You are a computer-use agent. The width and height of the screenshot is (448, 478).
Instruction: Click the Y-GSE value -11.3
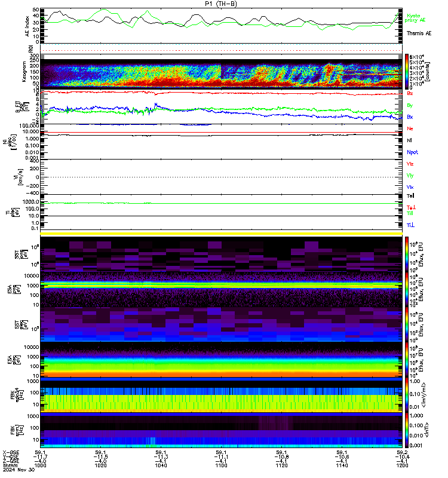161,457
